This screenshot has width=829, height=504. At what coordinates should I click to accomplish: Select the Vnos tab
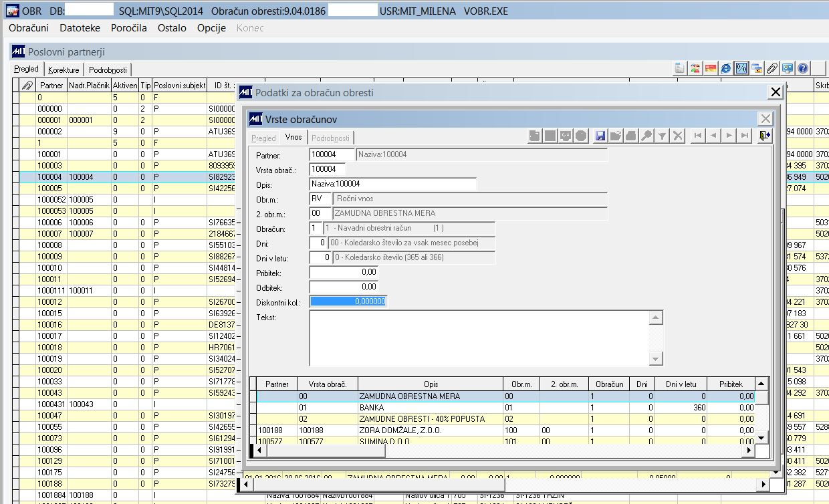click(293, 137)
